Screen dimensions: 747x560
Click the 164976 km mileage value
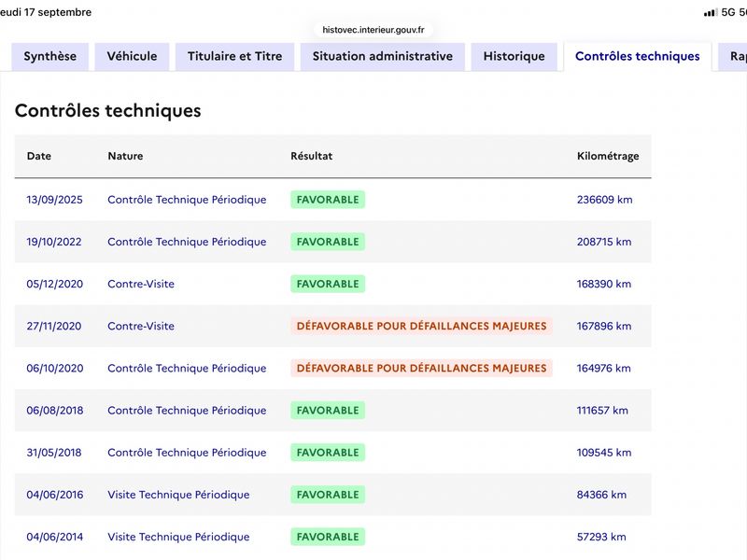[x=603, y=368]
